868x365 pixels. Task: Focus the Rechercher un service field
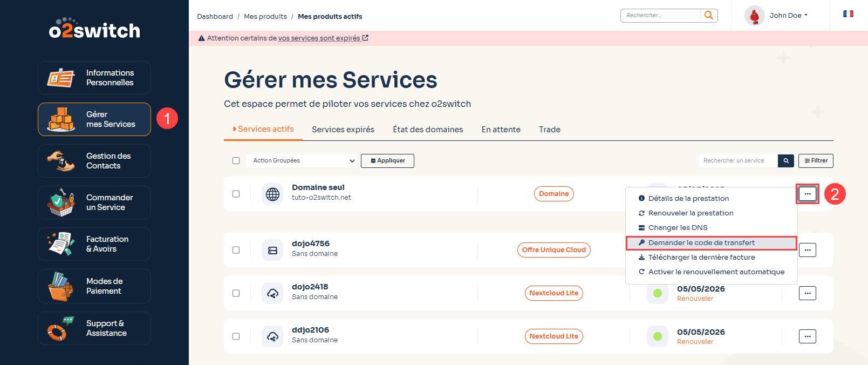tap(738, 160)
